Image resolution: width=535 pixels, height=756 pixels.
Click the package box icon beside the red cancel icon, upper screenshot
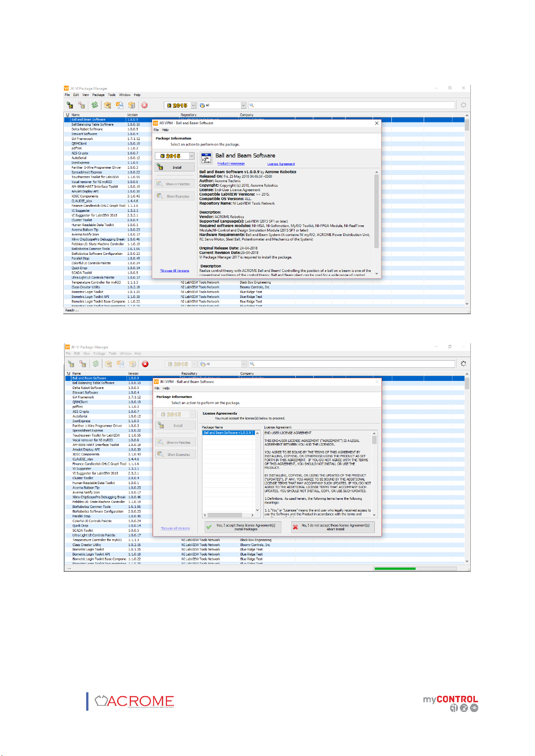(x=132, y=105)
